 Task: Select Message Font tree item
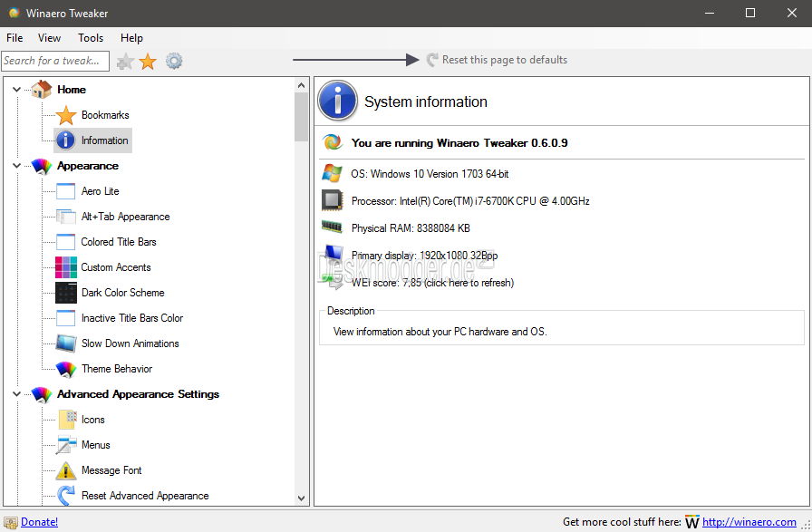coord(111,470)
